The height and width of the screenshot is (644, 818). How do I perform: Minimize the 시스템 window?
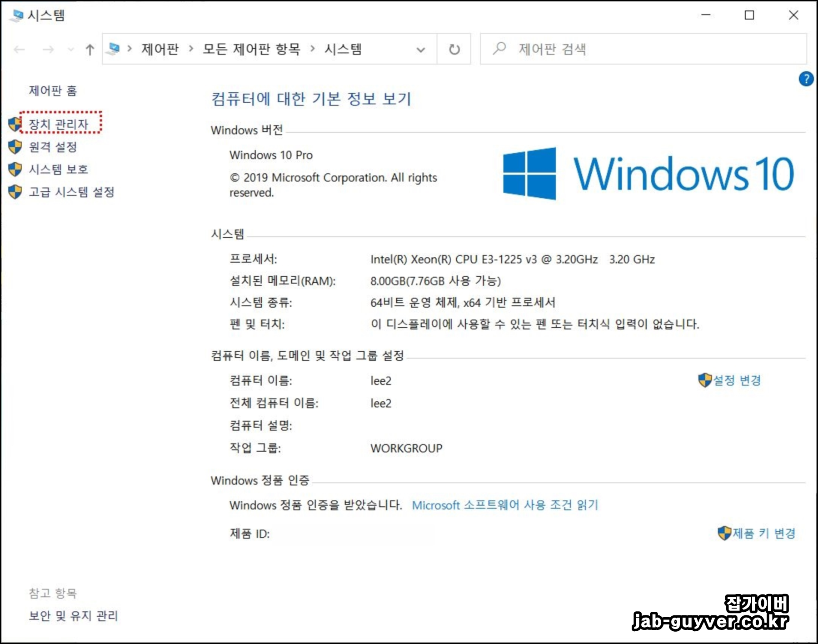tap(706, 15)
